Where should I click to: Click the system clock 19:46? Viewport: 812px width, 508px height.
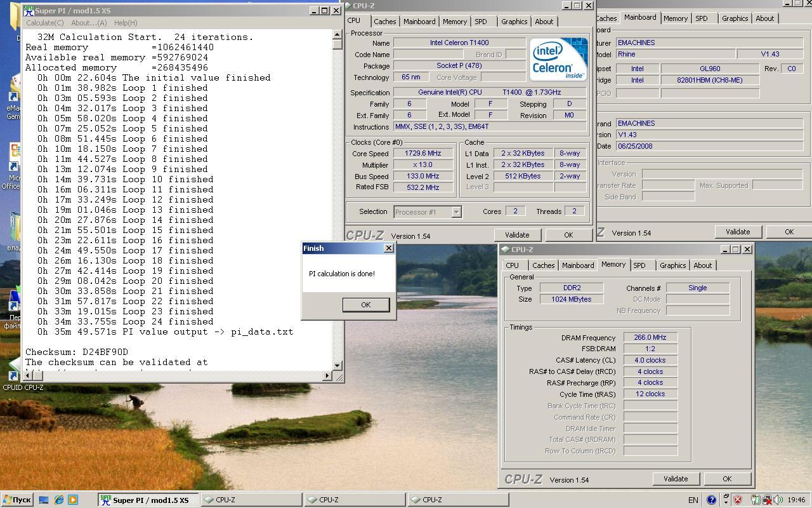[796, 500]
